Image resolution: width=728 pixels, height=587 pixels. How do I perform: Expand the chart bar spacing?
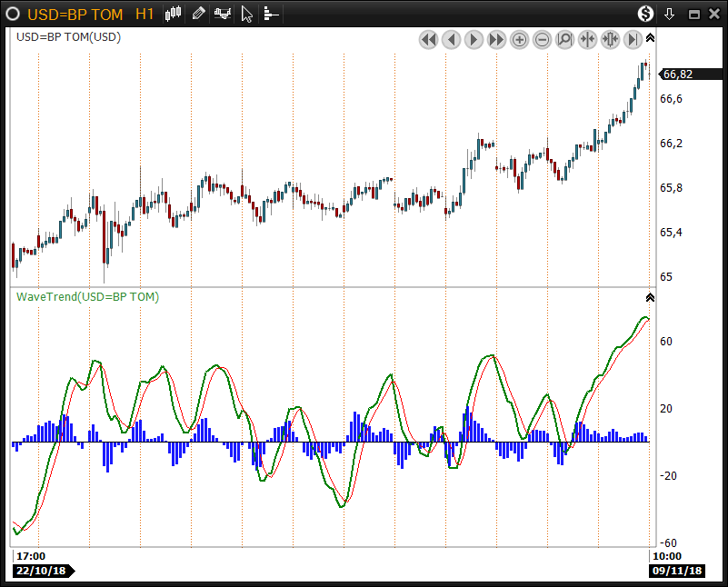pyautogui.click(x=610, y=39)
